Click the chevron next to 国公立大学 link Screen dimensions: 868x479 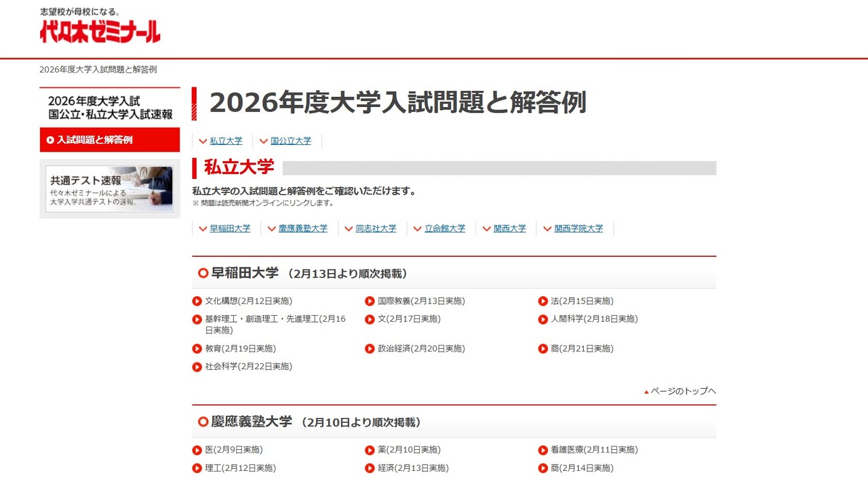coord(264,141)
